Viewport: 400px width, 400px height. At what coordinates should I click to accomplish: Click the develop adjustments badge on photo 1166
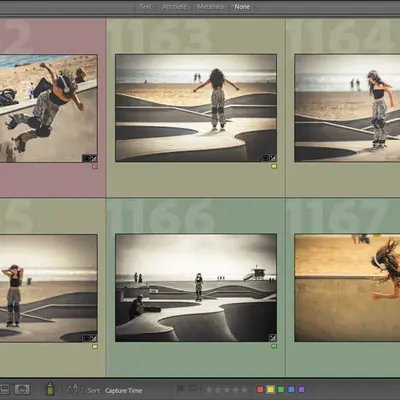(273, 338)
